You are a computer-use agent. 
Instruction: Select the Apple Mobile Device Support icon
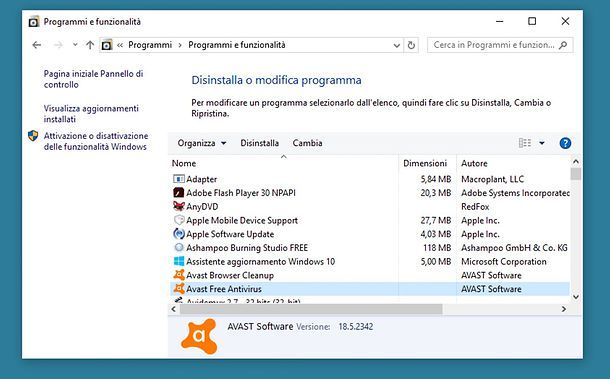pos(179,220)
